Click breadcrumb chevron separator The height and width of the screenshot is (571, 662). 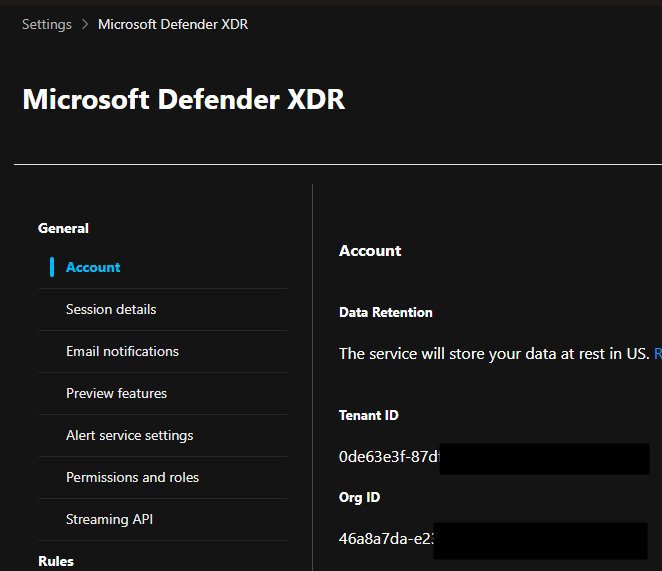click(x=85, y=24)
